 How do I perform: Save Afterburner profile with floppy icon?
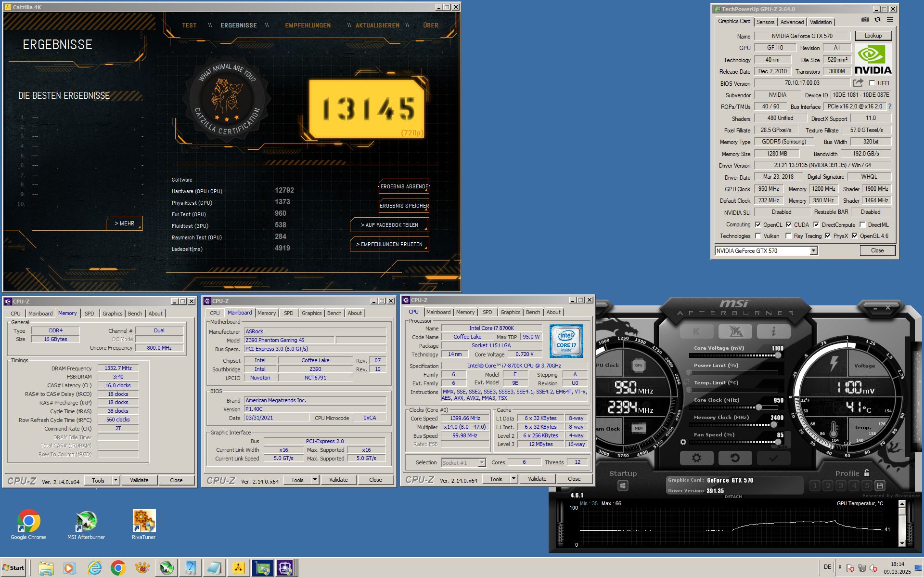point(880,486)
